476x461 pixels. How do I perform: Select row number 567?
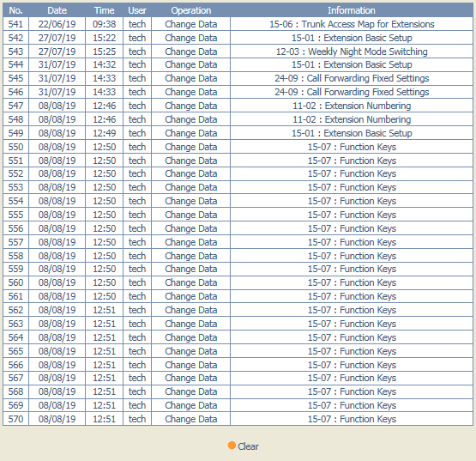15,378
